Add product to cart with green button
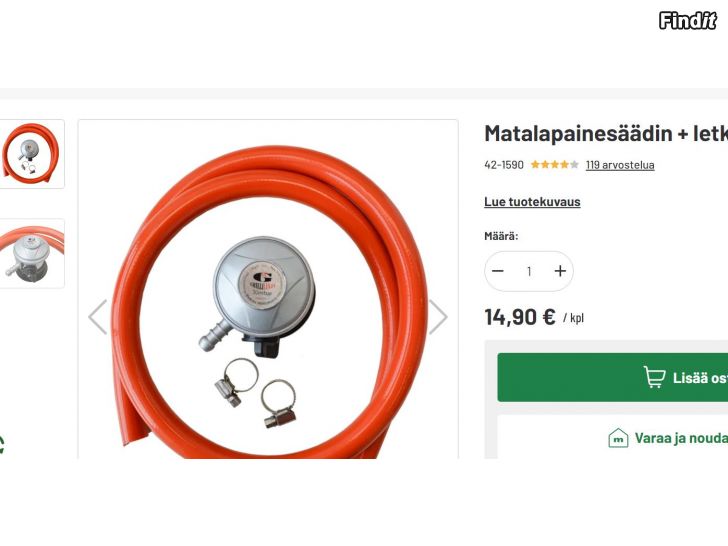Screen dimensions: 728x546 point(613,377)
